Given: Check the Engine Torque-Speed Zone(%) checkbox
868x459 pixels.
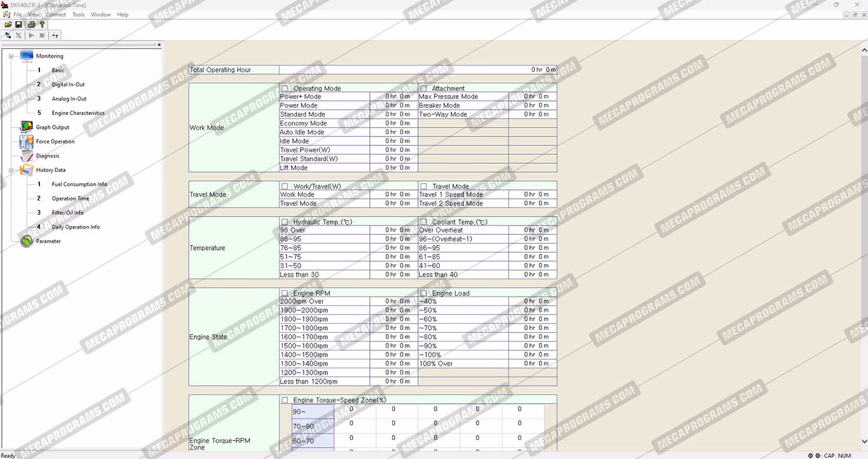Looking at the screenshot, I should (285, 400).
